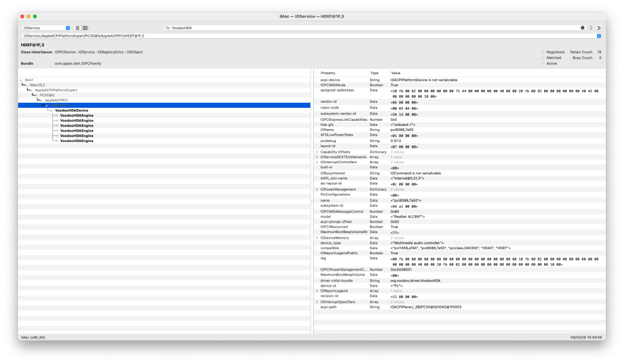Collapse the AppleACPIPlatformExpert tree node
The image size is (624, 364).
[x=31, y=90]
